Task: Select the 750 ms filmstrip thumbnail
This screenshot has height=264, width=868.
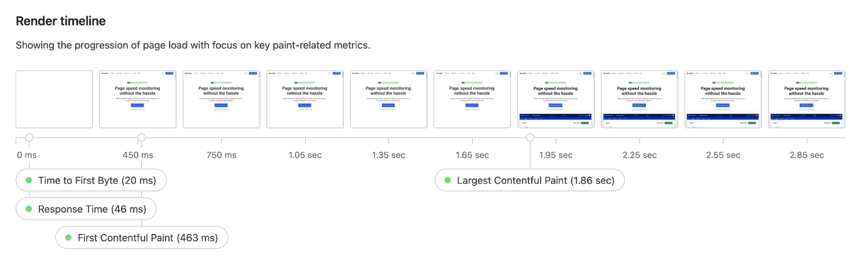Action: pos(221,99)
